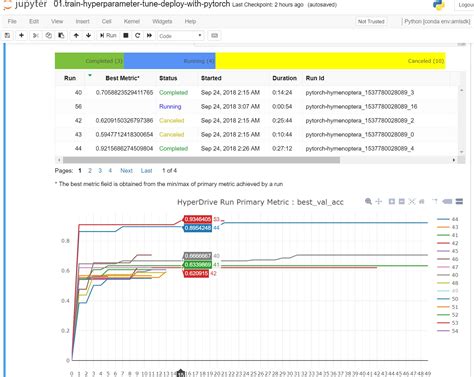474x377 pixels.
Task: Toggle run 40 trace in chart legend
Action: [x=448, y=275]
